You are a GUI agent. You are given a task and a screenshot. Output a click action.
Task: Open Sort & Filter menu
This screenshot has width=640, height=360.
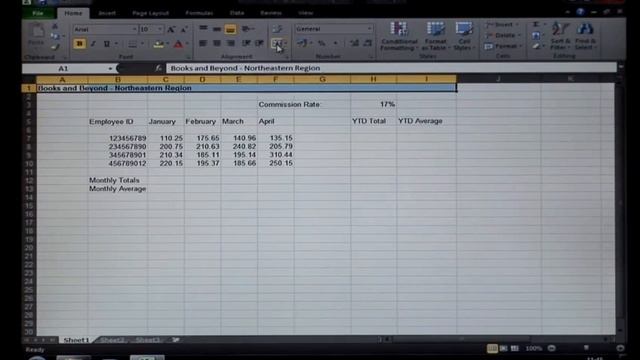point(560,36)
